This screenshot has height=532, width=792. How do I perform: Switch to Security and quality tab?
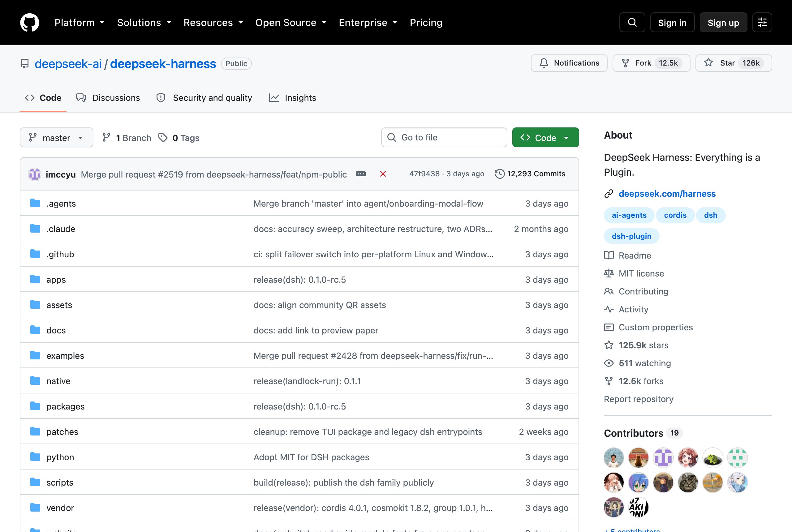click(x=204, y=98)
